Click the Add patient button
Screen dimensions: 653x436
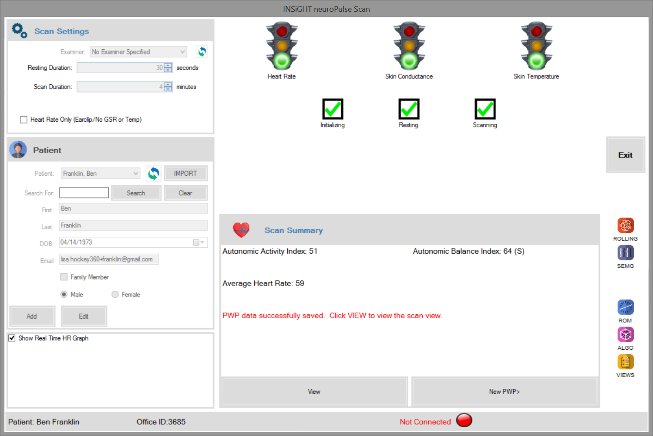click(32, 316)
